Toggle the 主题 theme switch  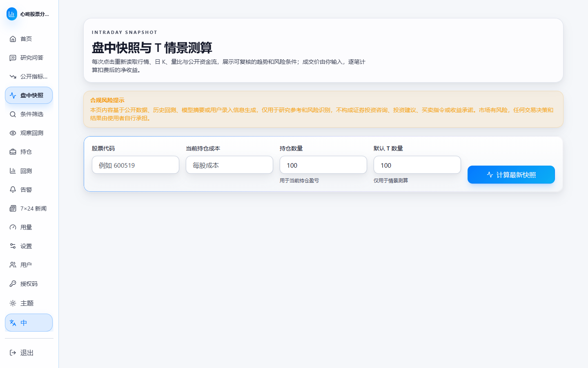29,303
